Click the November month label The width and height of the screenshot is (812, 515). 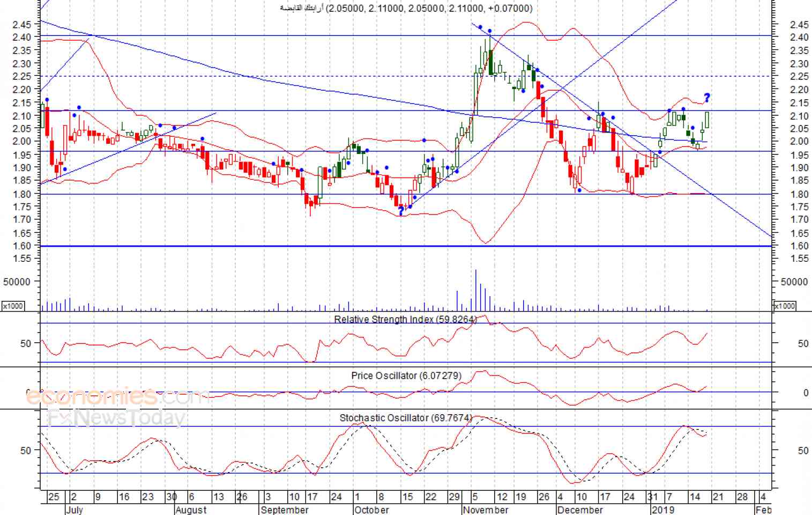click(x=485, y=510)
